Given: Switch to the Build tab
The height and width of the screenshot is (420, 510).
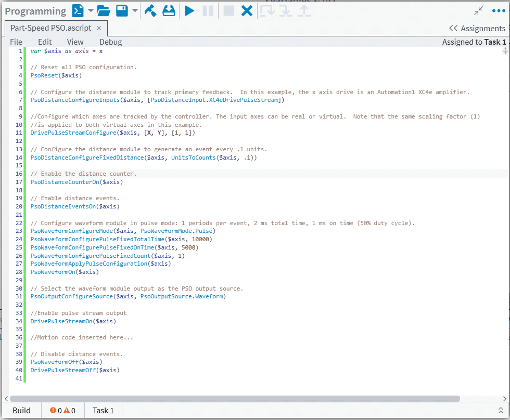Looking at the screenshot, I should (x=21, y=410).
